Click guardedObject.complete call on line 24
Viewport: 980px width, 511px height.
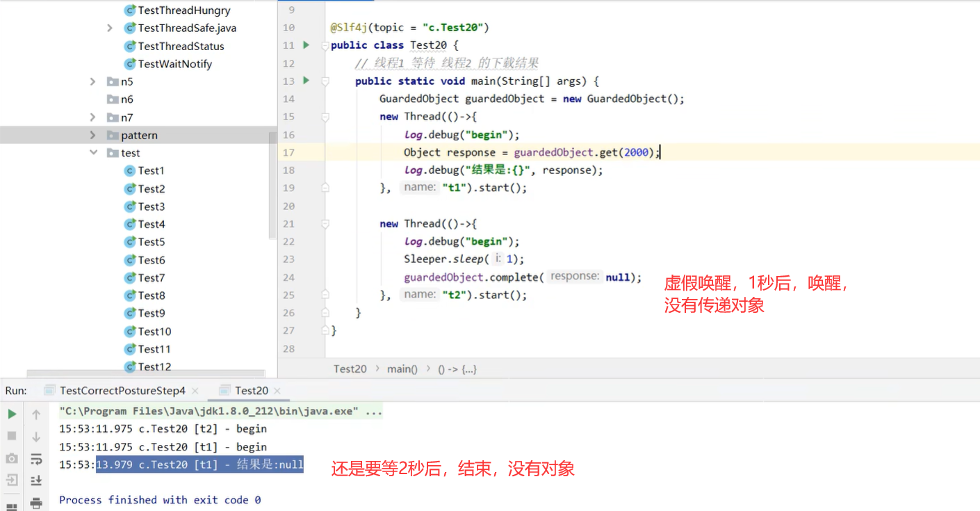click(x=522, y=277)
